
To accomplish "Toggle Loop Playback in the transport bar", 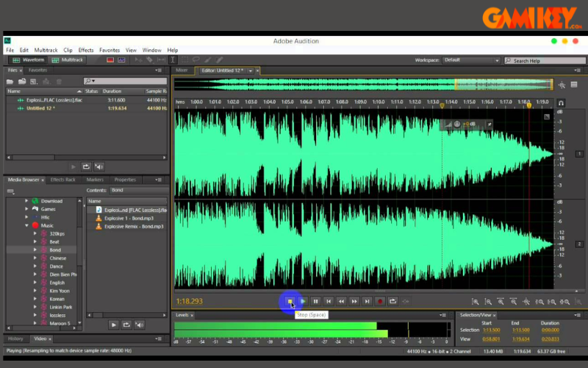I will click(392, 301).
